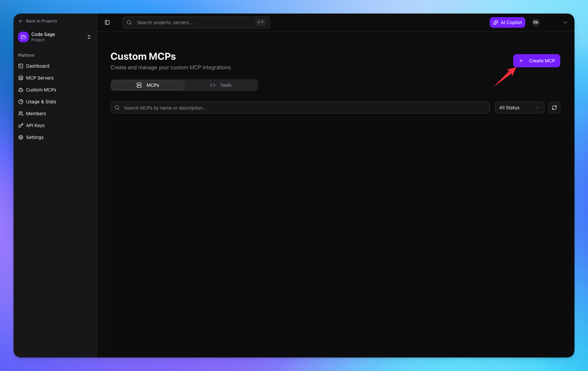Open the All Status filter dropdown
This screenshot has height=371, width=588.
(x=519, y=108)
